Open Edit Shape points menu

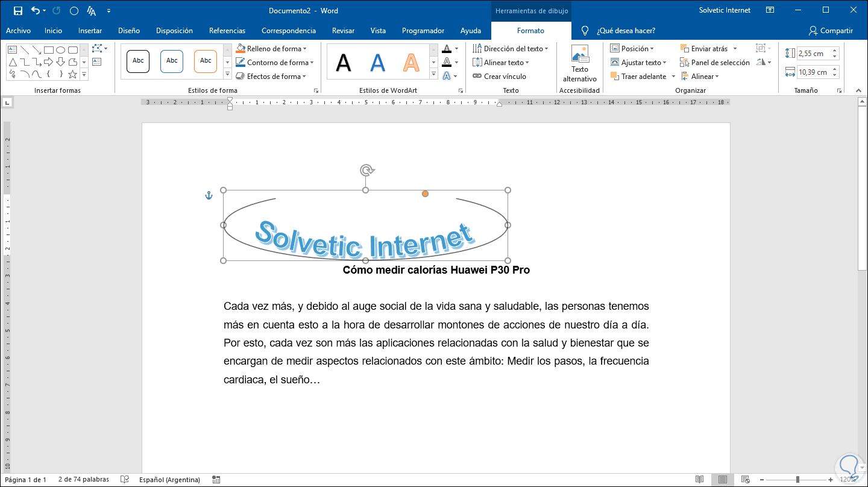99,48
